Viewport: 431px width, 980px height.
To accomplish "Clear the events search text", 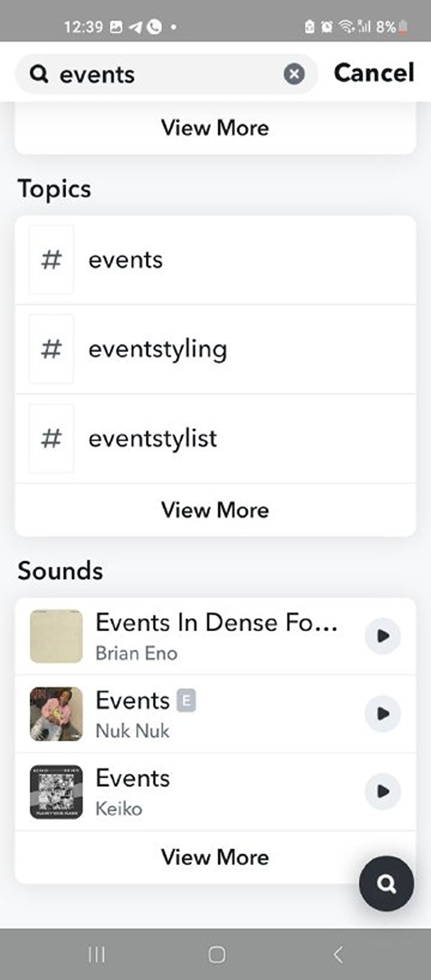I will coord(294,74).
